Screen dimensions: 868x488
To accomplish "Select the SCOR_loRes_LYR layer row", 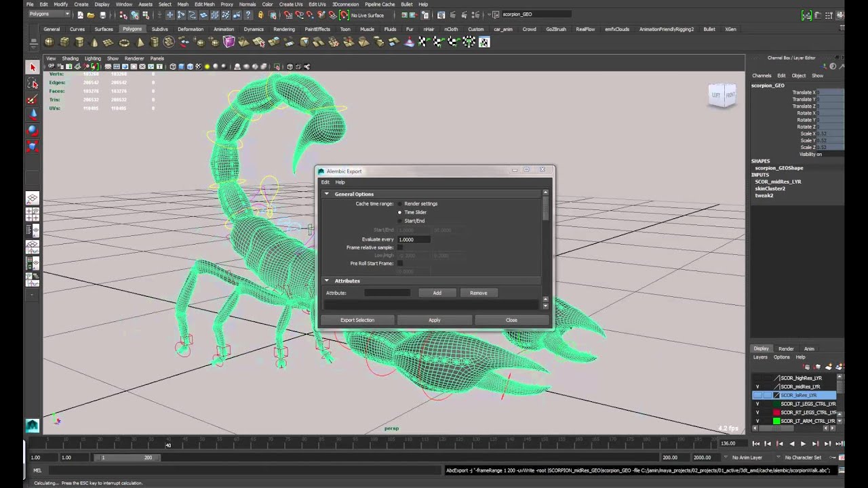I will [x=794, y=395].
